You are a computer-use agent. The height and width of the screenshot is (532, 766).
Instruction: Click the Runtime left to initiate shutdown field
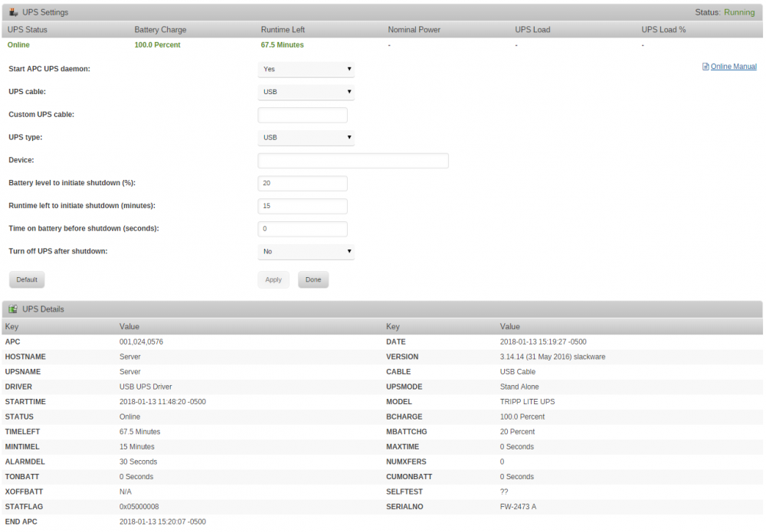tap(303, 206)
